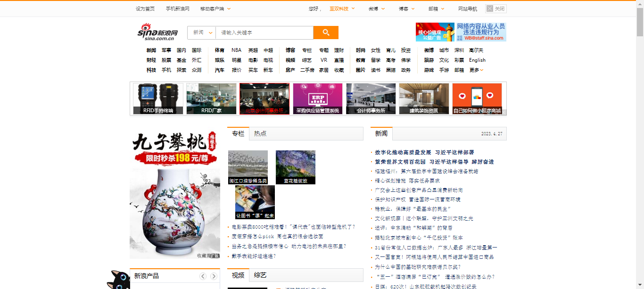The width and height of the screenshot is (644, 289).
Task: Open the RFID厂家 ad thumbnail
Action: pyautogui.click(x=211, y=99)
